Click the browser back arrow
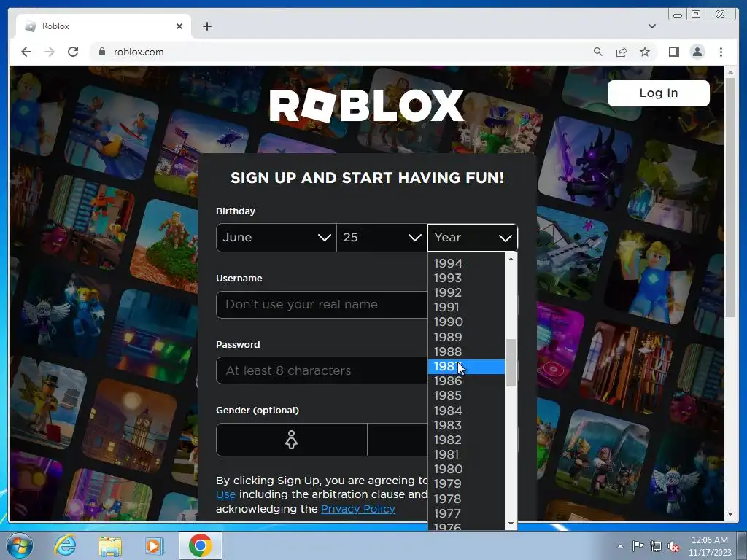 tap(26, 52)
